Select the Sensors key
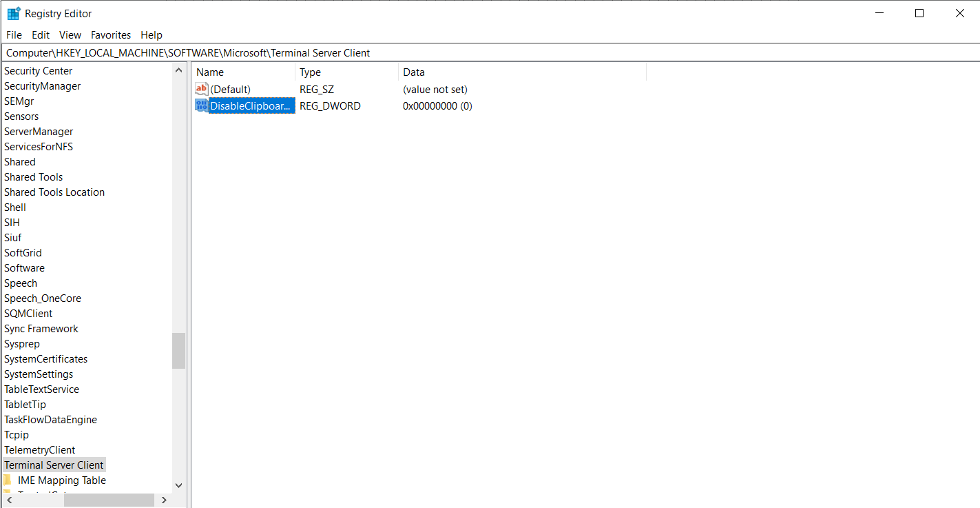Image resolution: width=980 pixels, height=508 pixels. 21,116
